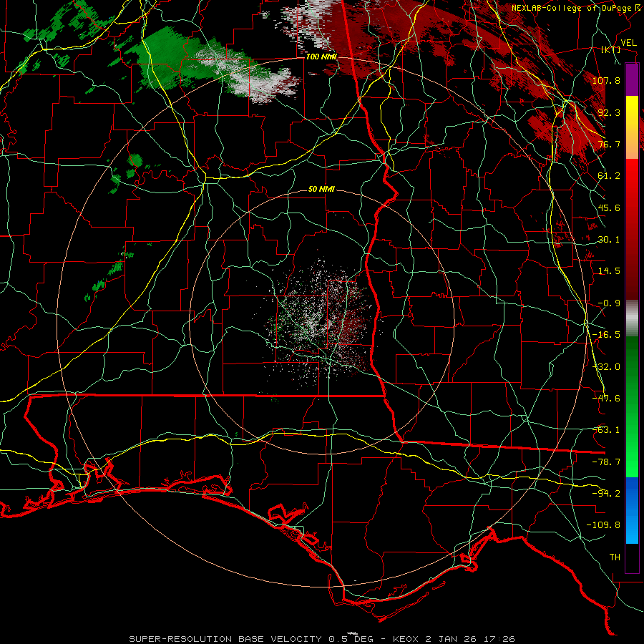Click the gray near-zero color scale segment
644x644 pixels.
tap(632, 318)
